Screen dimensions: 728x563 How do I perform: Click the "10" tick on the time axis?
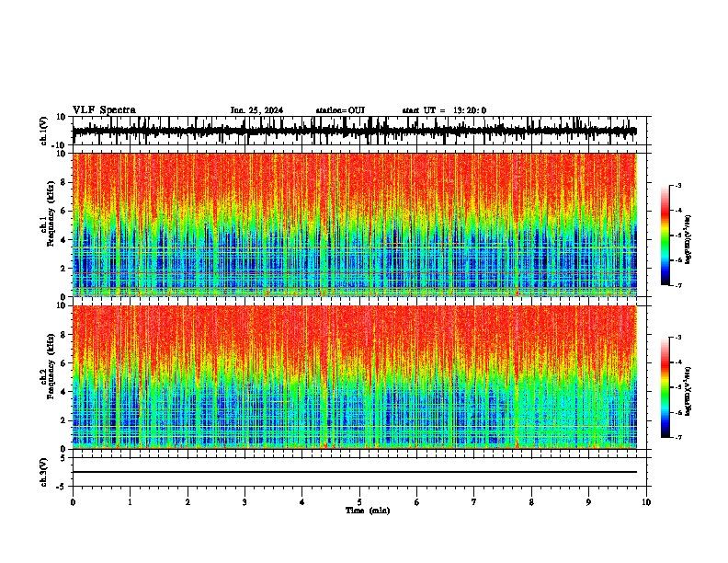646,502
